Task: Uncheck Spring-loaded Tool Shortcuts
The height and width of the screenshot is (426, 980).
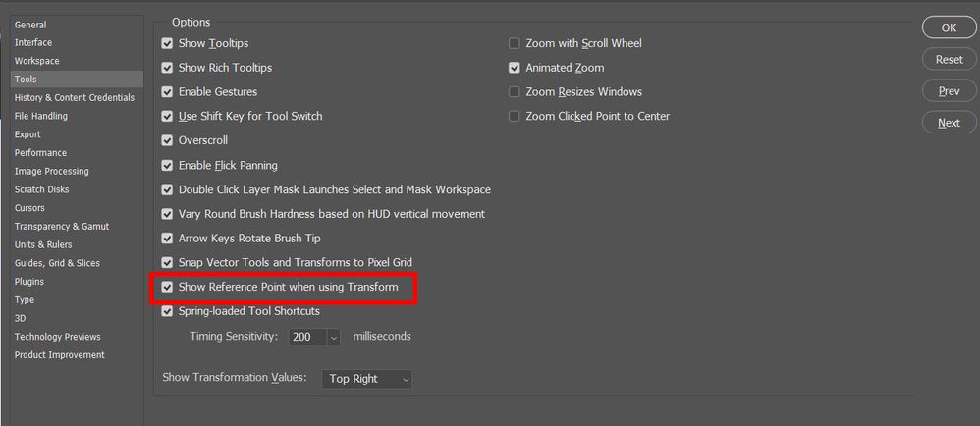Action: [x=167, y=311]
